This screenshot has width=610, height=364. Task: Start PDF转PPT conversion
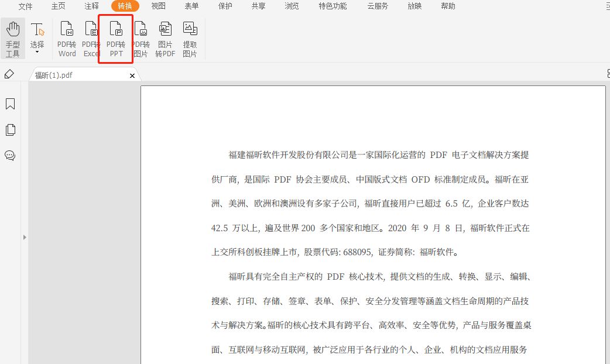(115, 37)
